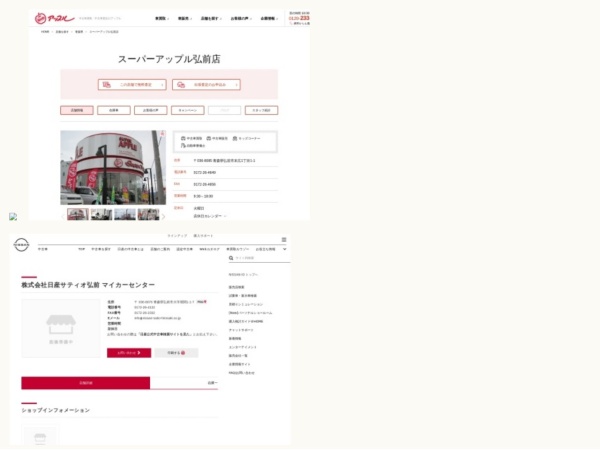Click the チャットサポート sidebar link
600x450 pixels.
(x=241, y=330)
